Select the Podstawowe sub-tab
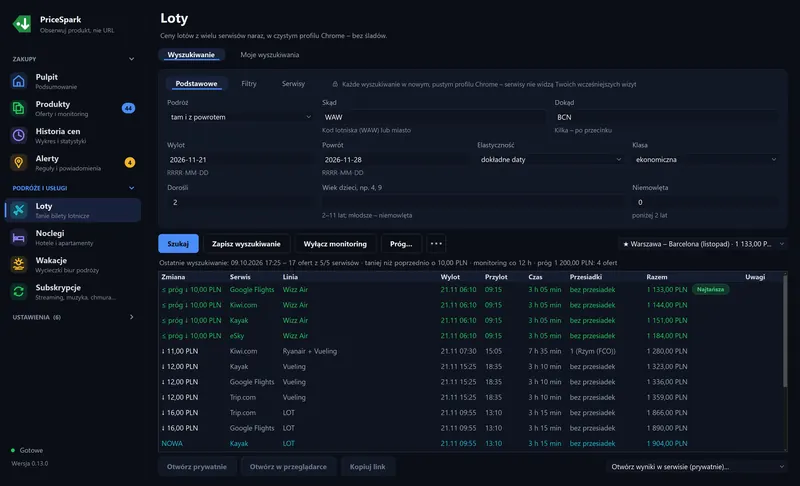The height and width of the screenshot is (486, 800). click(196, 84)
